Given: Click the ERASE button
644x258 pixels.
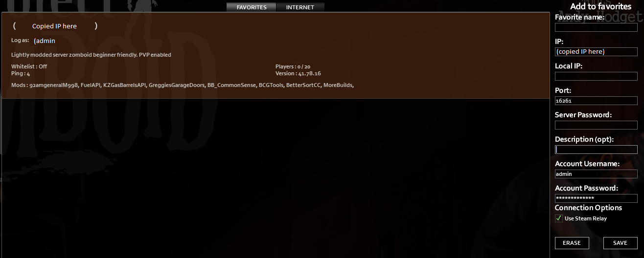Looking at the screenshot, I should [572, 243].
